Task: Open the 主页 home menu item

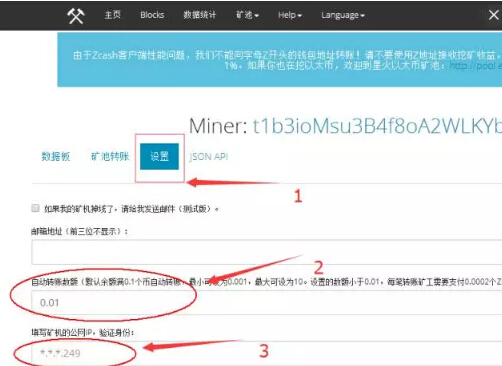Action: (x=112, y=15)
